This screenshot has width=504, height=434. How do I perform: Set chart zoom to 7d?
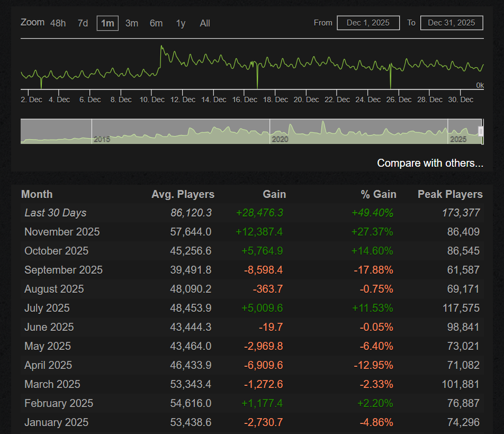83,23
